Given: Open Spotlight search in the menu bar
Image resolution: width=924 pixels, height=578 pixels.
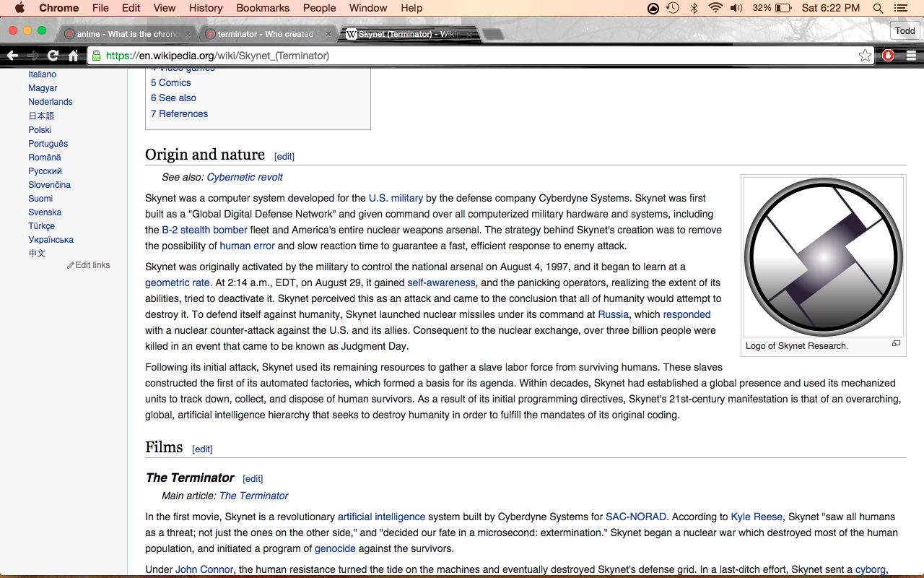Looking at the screenshot, I should pyautogui.click(x=878, y=8).
